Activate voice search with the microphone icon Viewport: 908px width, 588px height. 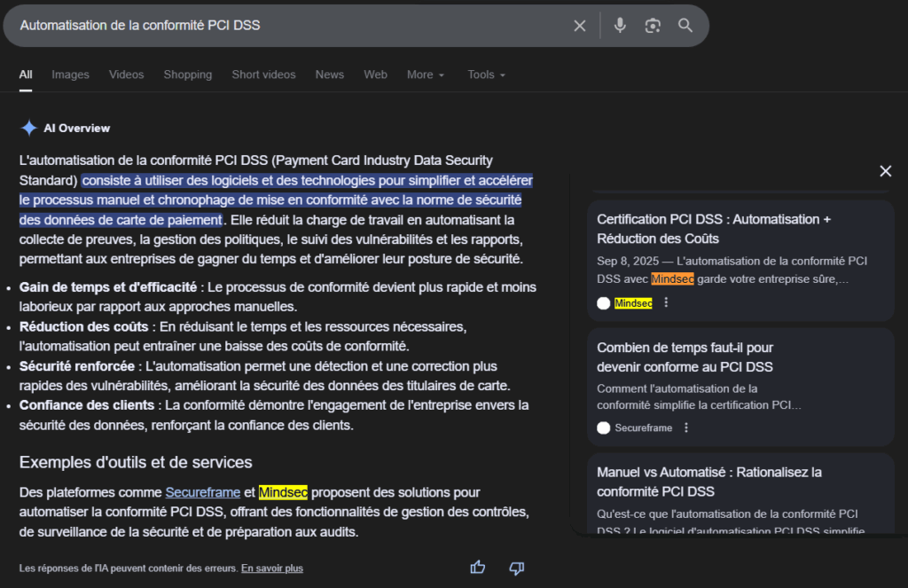pyautogui.click(x=620, y=25)
